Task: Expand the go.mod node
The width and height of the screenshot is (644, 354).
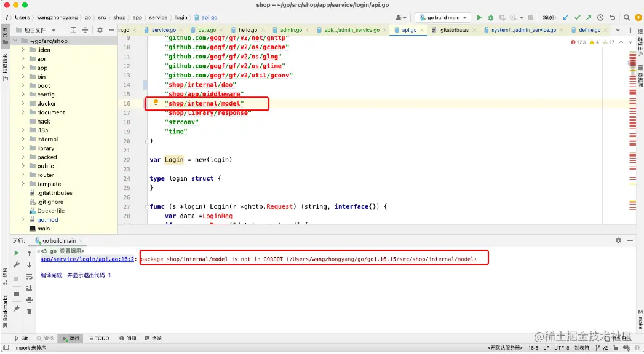Action: point(23,219)
